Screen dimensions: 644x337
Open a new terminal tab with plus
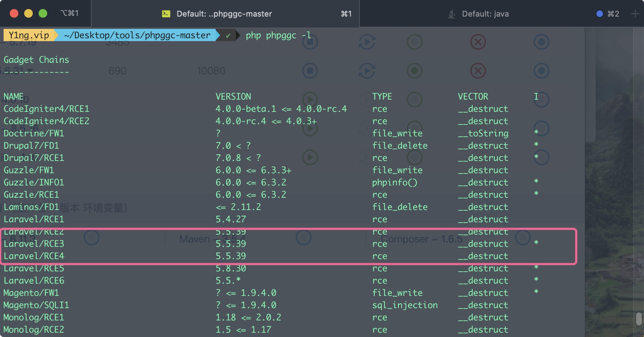(635, 14)
